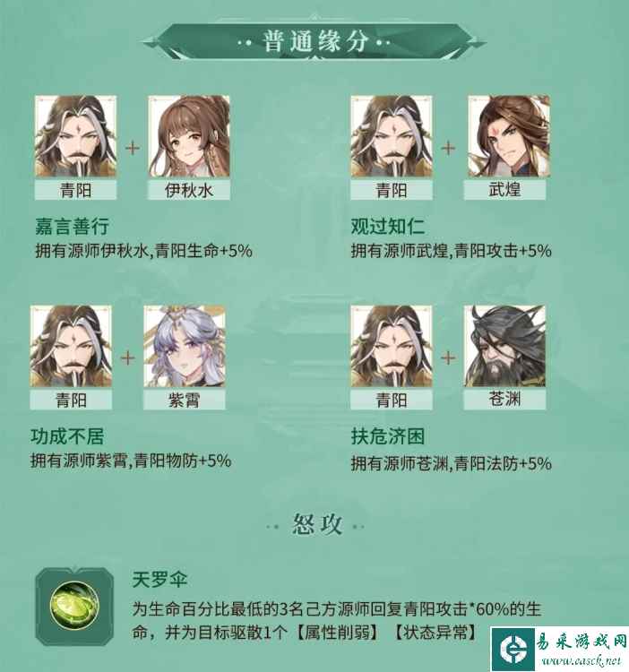Click the 普通缘分 header banner

[314, 41]
